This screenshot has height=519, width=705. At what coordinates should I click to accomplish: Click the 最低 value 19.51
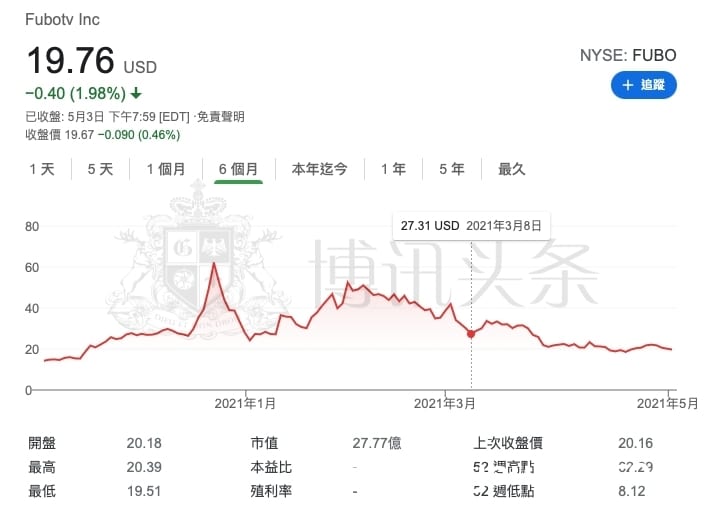[144, 491]
